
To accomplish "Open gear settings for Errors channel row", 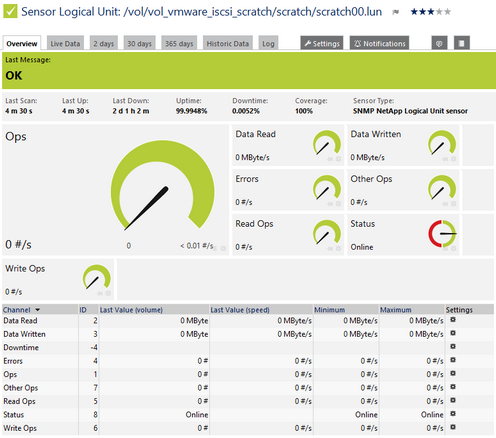I will point(453,360).
